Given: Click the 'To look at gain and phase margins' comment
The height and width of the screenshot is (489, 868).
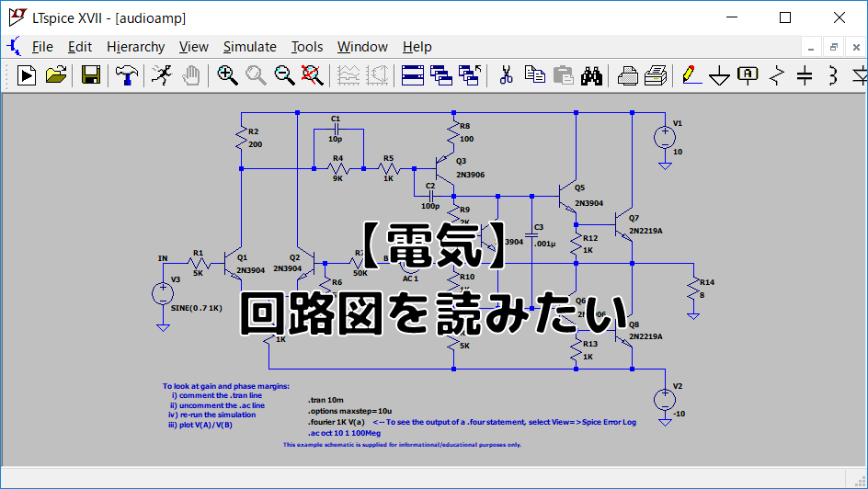Looking at the screenshot, I should tap(226, 386).
